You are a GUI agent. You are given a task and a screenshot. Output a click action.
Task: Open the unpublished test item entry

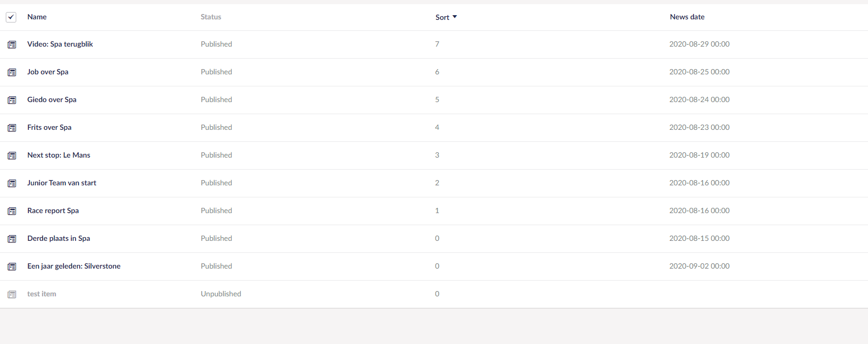click(41, 294)
